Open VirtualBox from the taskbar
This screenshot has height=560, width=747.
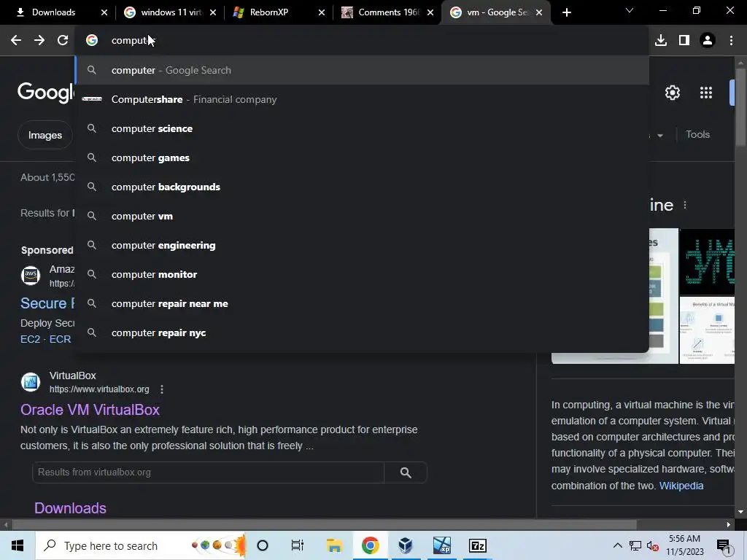point(406,545)
